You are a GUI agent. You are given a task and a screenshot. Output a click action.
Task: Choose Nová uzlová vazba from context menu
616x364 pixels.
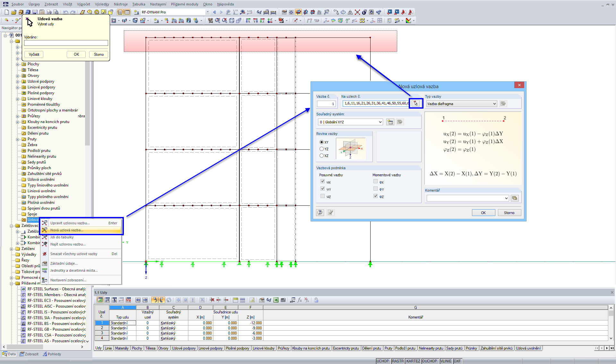point(67,230)
